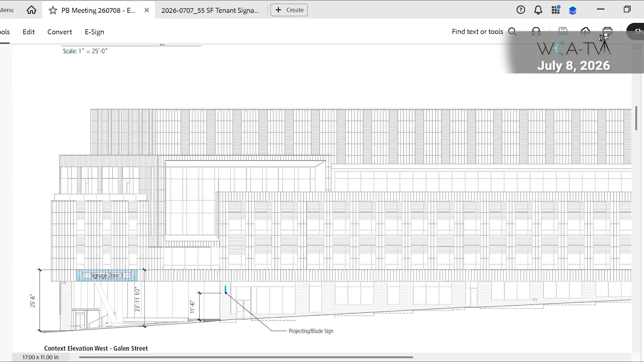Click the Signage Zone 3 label

click(107, 276)
